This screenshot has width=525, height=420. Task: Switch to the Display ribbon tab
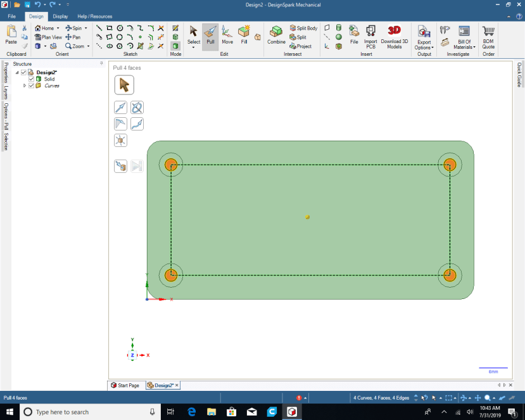click(60, 16)
